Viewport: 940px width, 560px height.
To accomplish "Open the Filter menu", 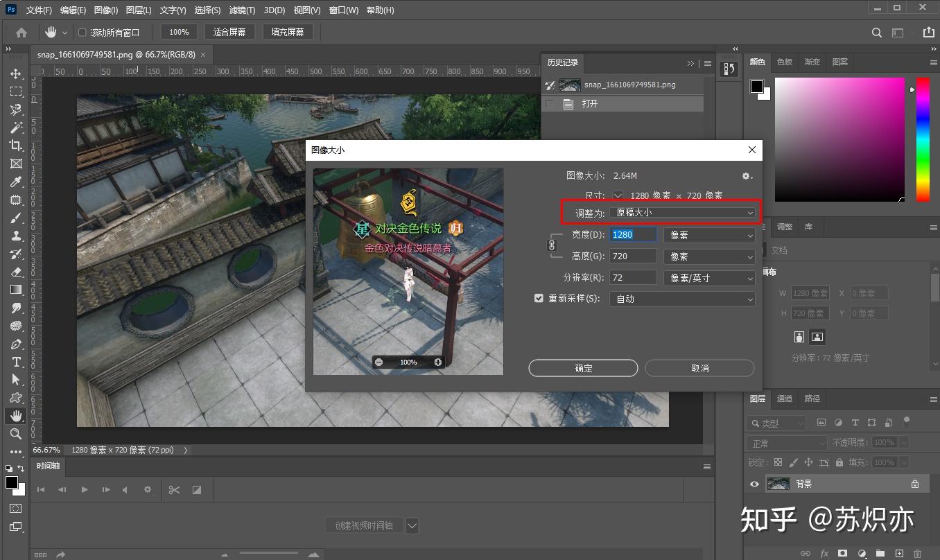I will point(242,10).
